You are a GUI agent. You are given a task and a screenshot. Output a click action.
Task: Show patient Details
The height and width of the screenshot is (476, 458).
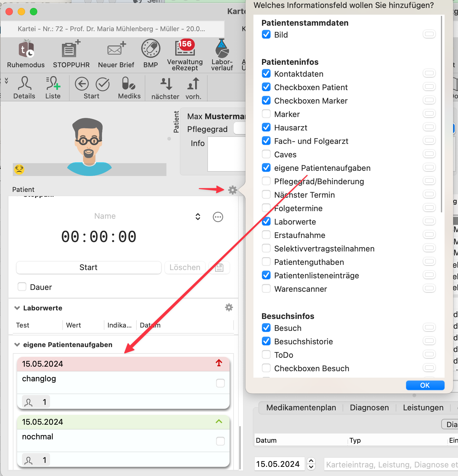(24, 88)
